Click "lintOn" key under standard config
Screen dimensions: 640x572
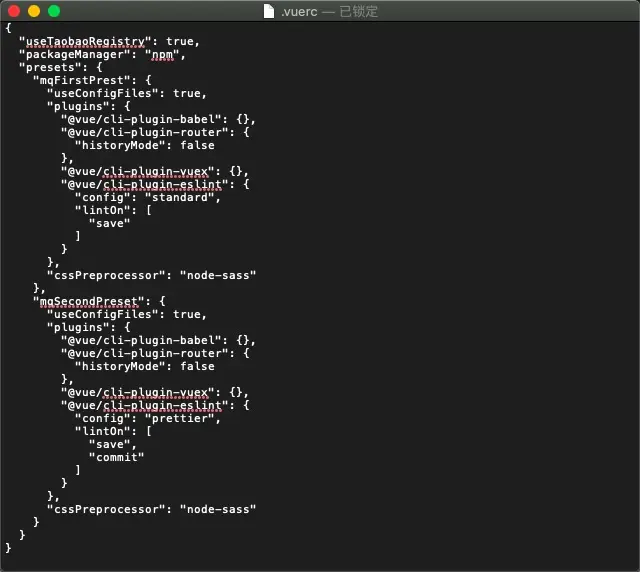(x=102, y=211)
